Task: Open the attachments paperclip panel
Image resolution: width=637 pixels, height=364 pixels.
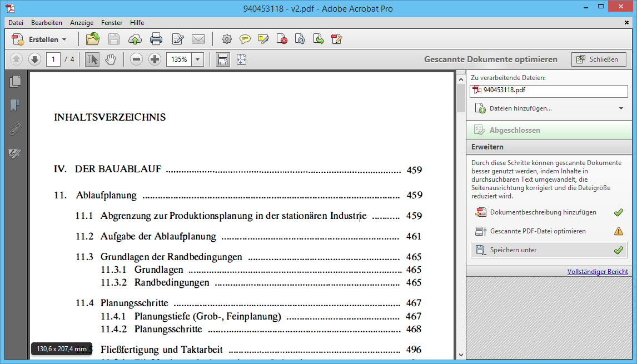Action: [16, 129]
